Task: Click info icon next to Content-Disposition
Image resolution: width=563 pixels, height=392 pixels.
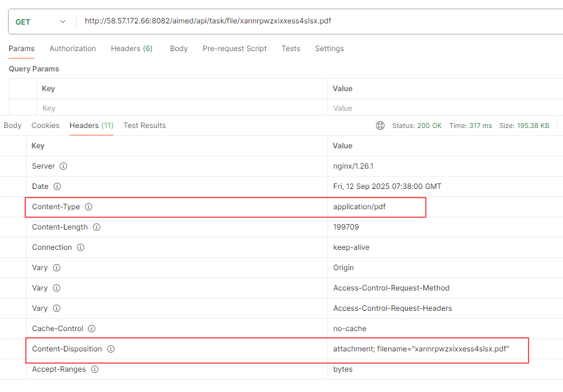Action: pyautogui.click(x=111, y=349)
